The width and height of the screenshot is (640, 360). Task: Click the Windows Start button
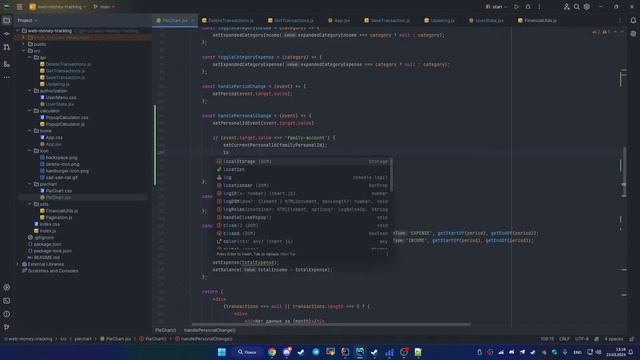pyautogui.click(x=222, y=352)
